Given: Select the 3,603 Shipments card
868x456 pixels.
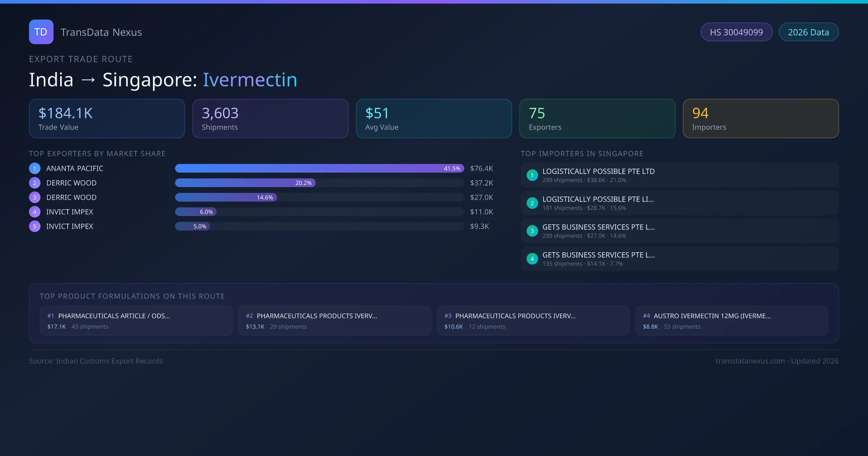Looking at the screenshot, I should click(270, 119).
